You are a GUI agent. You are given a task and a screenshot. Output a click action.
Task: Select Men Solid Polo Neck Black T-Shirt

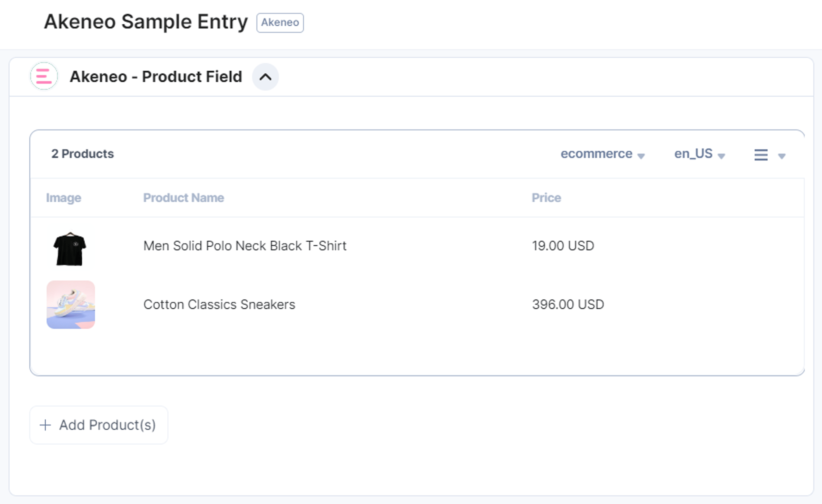(x=245, y=246)
